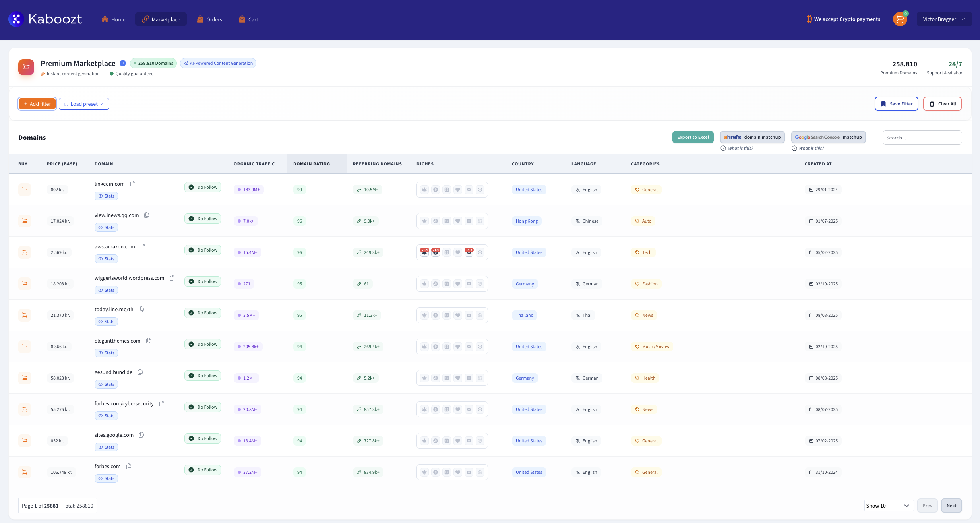The height and width of the screenshot is (523, 980).
Task: Navigate to the Orders menu item
Action: coord(210,19)
